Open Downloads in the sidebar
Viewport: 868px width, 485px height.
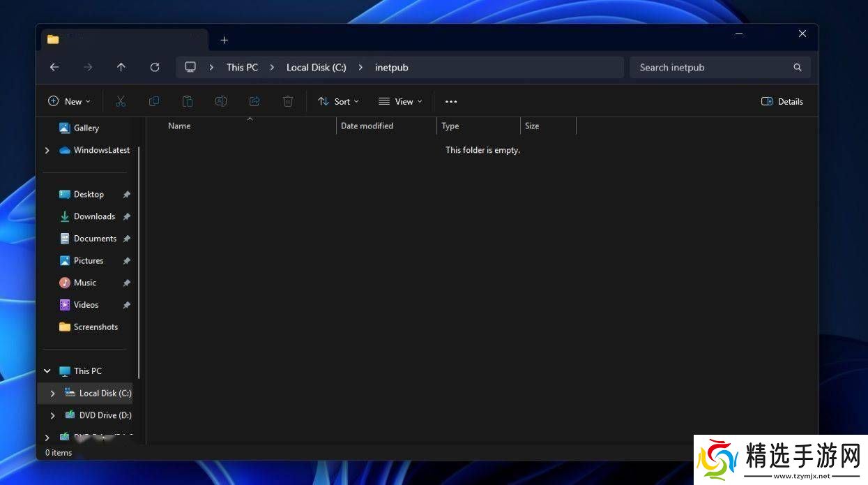(94, 216)
